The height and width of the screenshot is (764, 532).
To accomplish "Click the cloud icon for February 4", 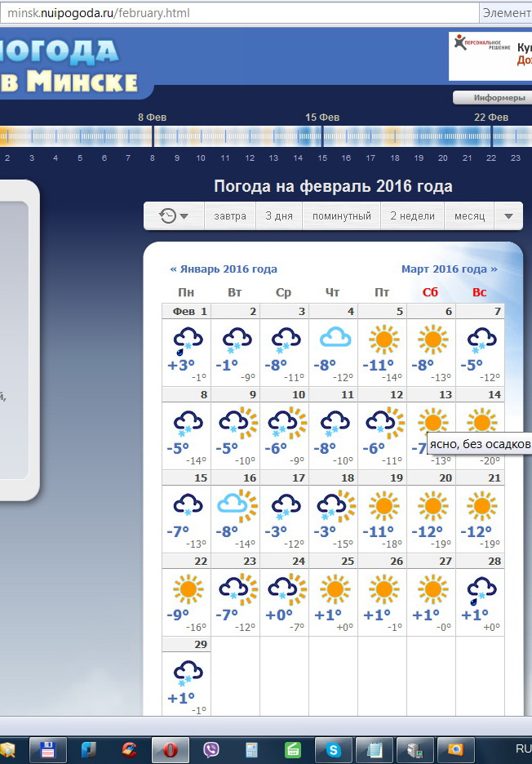I will click(334, 337).
